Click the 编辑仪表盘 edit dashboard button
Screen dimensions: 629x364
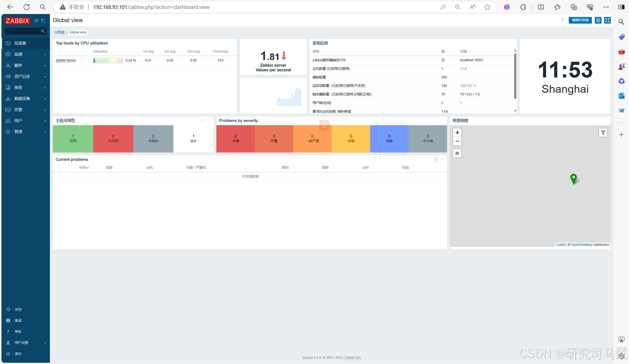coord(580,20)
